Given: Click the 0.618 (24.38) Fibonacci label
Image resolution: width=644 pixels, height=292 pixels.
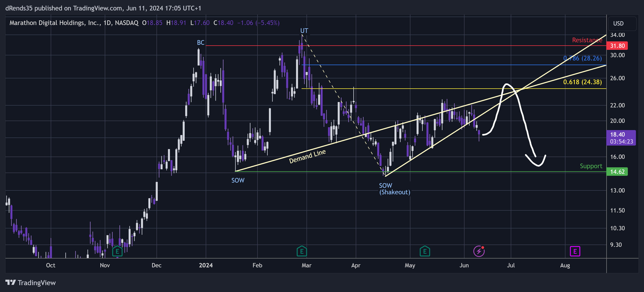Looking at the screenshot, I should [x=583, y=82].
